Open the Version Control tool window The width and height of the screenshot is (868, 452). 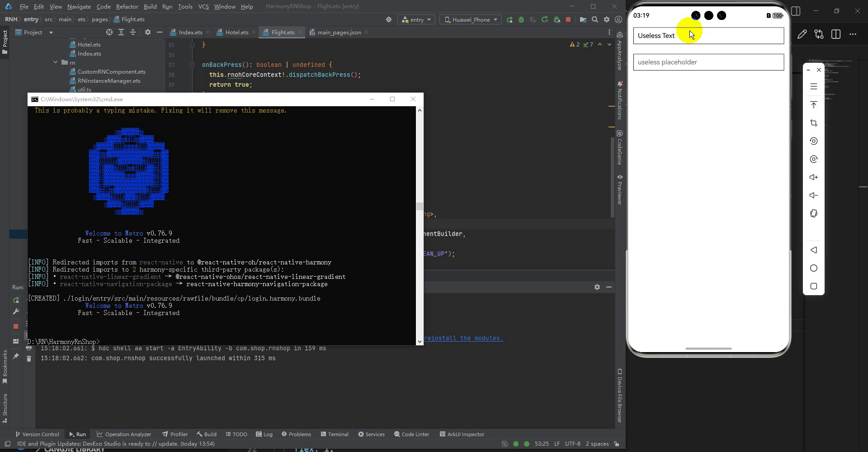click(x=37, y=434)
